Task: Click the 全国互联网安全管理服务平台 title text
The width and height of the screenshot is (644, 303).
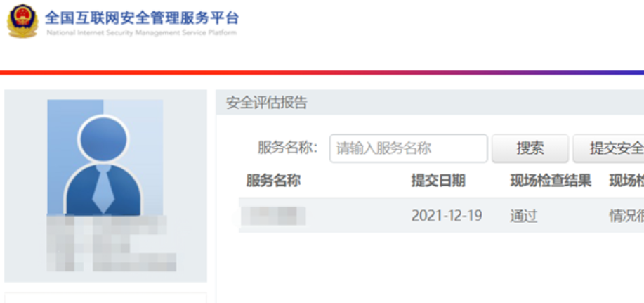Action: click(142, 18)
